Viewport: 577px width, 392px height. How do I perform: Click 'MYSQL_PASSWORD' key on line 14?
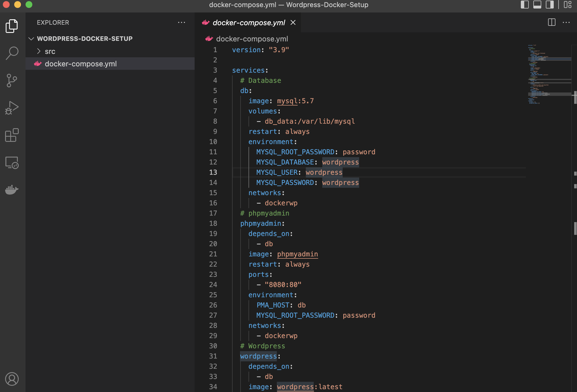[285, 183]
